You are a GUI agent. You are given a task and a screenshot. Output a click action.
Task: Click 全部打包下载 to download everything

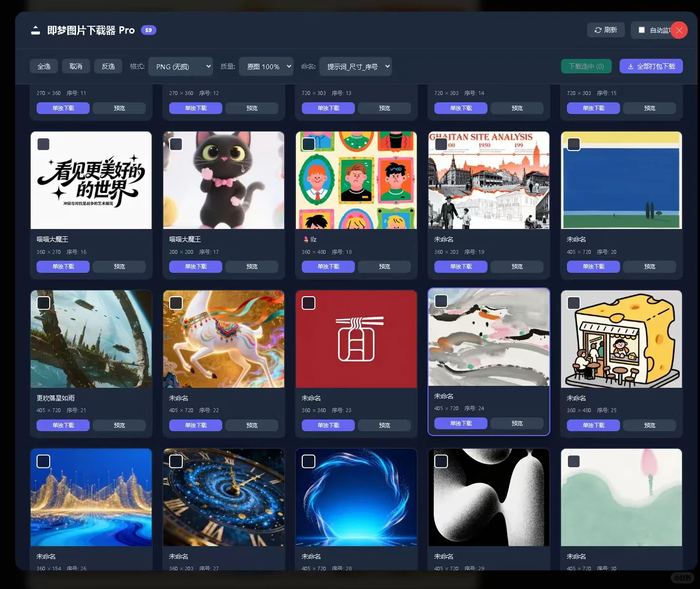(x=651, y=67)
